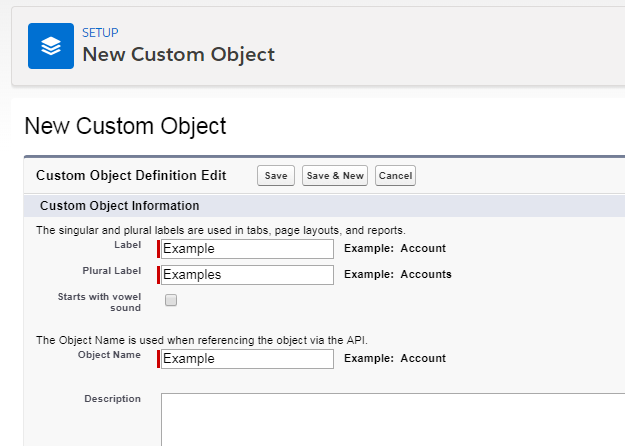The image size is (625, 446).
Task: Click the SETUP breadcrumb text
Action: 100,33
